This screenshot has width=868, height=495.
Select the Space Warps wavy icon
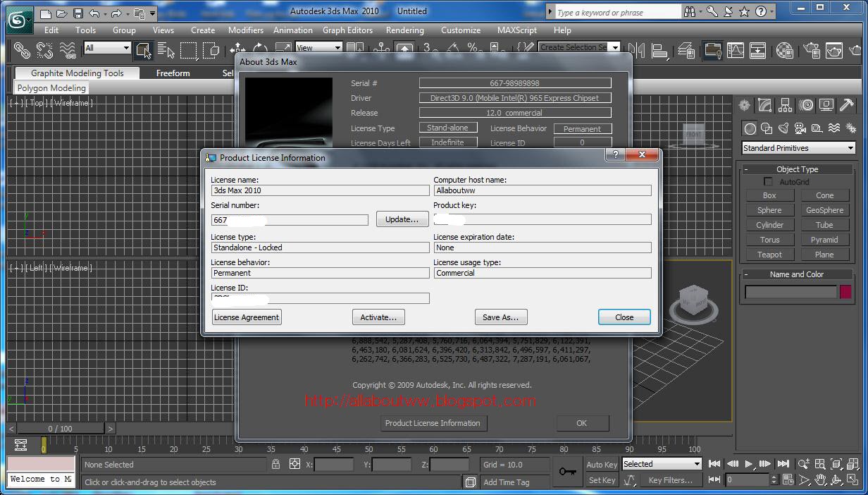coord(833,128)
